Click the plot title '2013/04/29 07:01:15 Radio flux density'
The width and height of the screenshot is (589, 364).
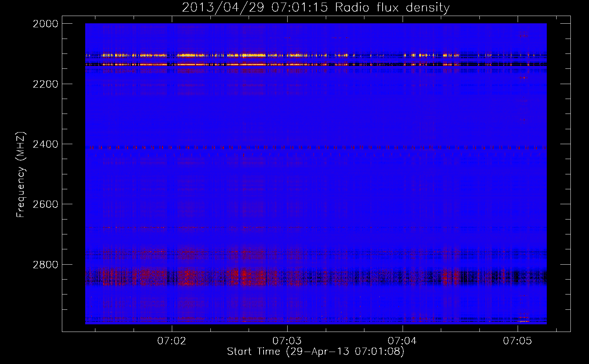pos(316,7)
